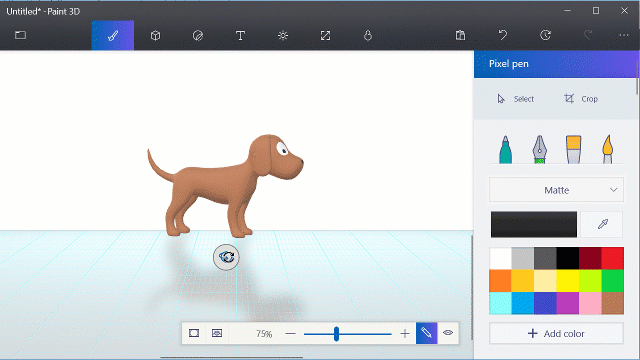Click the Select tool button
Viewport: 640px width, 360px height.
point(516,99)
